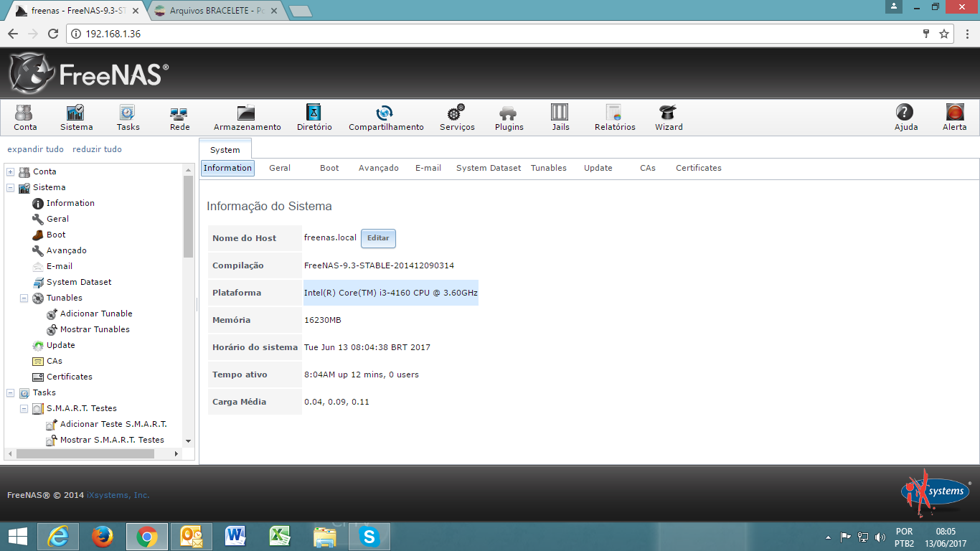
Task: Launch the Wizard hat icon
Action: coord(669,118)
